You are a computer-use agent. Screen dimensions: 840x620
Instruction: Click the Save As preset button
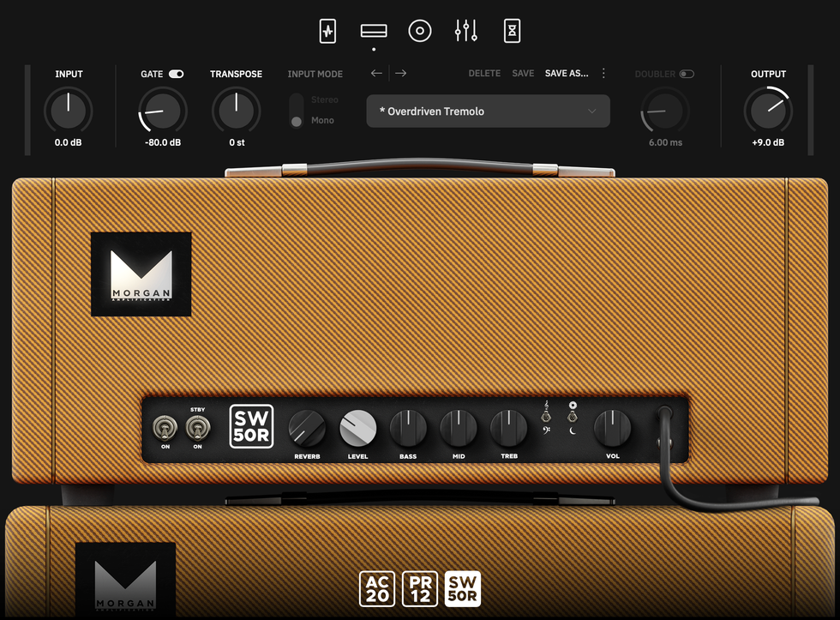coord(567,74)
